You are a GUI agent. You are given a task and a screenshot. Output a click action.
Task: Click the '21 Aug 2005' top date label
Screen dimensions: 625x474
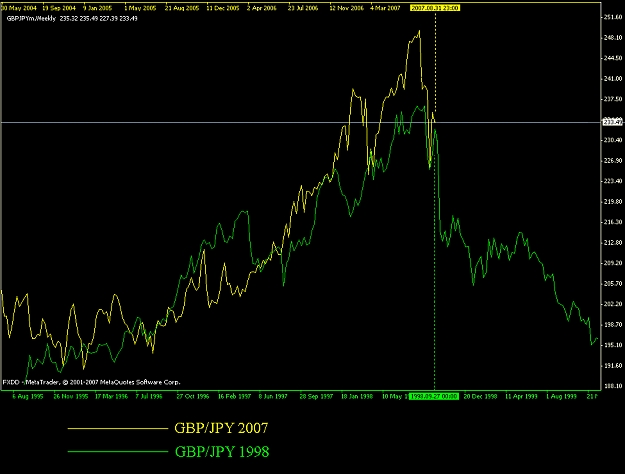(x=182, y=8)
